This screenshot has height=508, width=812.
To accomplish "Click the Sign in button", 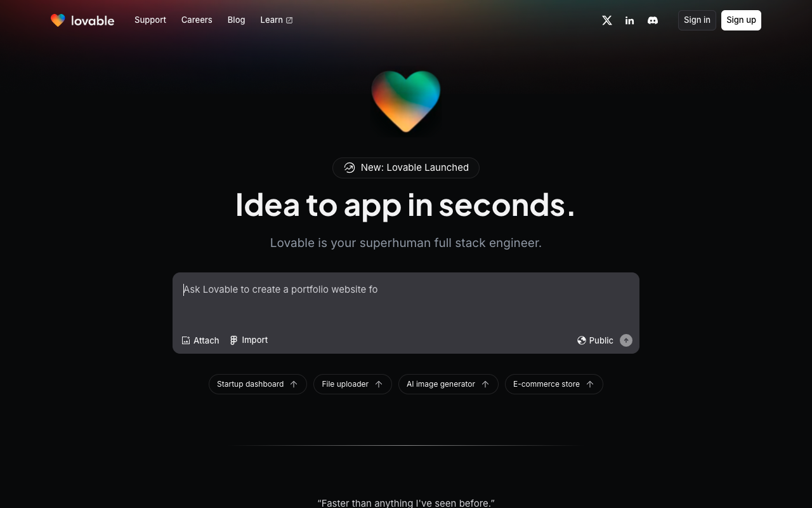I will (x=697, y=20).
